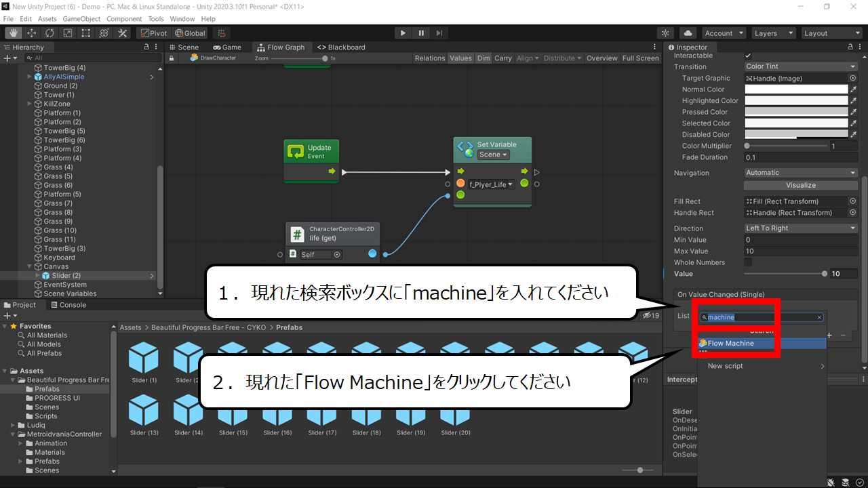This screenshot has width=868, height=488.
Task: Select the Move tool
Action: pos(31,33)
